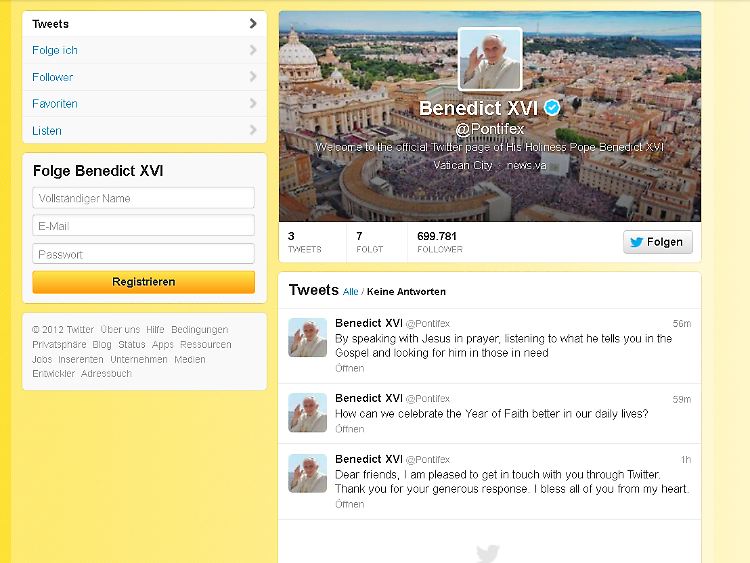The width and height of the screenshot is (750, 563).
Task: Click the Folge Benedict XVI heading
Action: click(98, 171)
